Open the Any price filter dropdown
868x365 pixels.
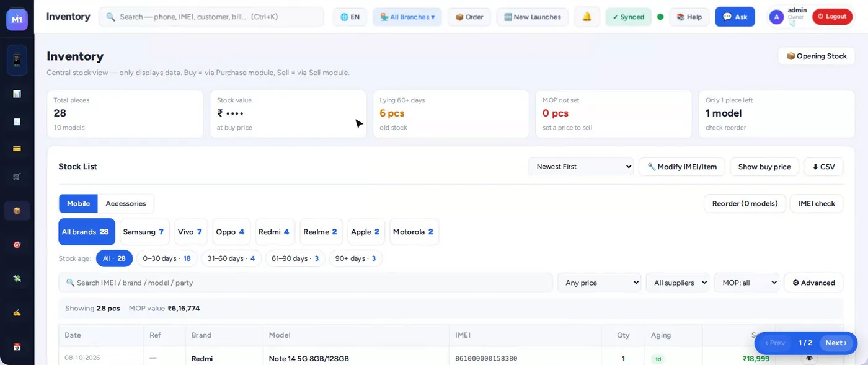click(600, 283)
